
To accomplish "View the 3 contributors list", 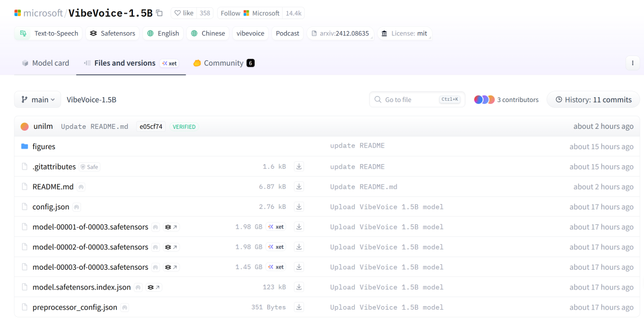I will pyautogui.click(x=506, y=100).
